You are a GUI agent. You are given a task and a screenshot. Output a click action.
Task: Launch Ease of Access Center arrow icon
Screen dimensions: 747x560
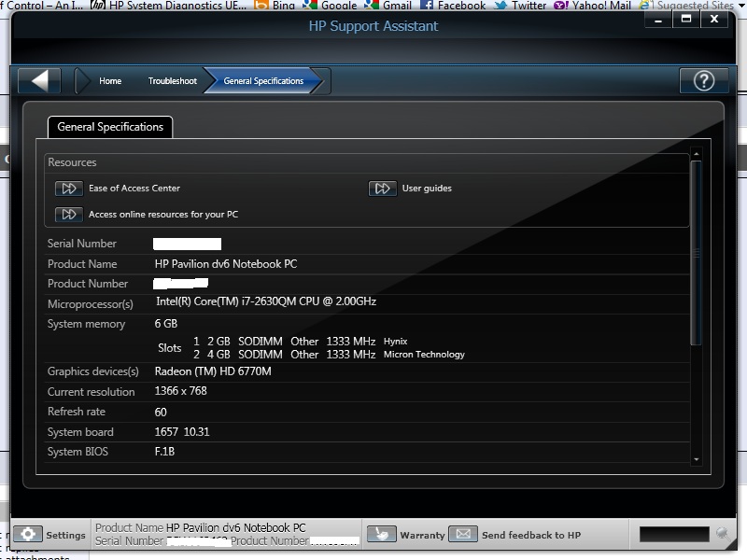[68, 189]
